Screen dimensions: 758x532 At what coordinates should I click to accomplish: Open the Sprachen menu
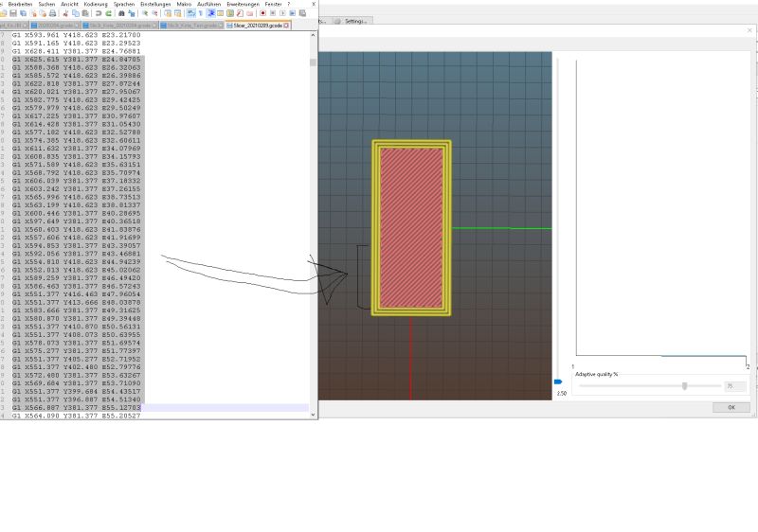[124, 4]
